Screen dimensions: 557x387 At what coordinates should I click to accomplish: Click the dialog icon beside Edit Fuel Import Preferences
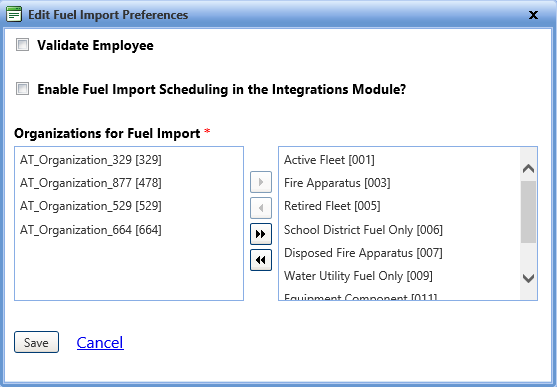[14, 15]
